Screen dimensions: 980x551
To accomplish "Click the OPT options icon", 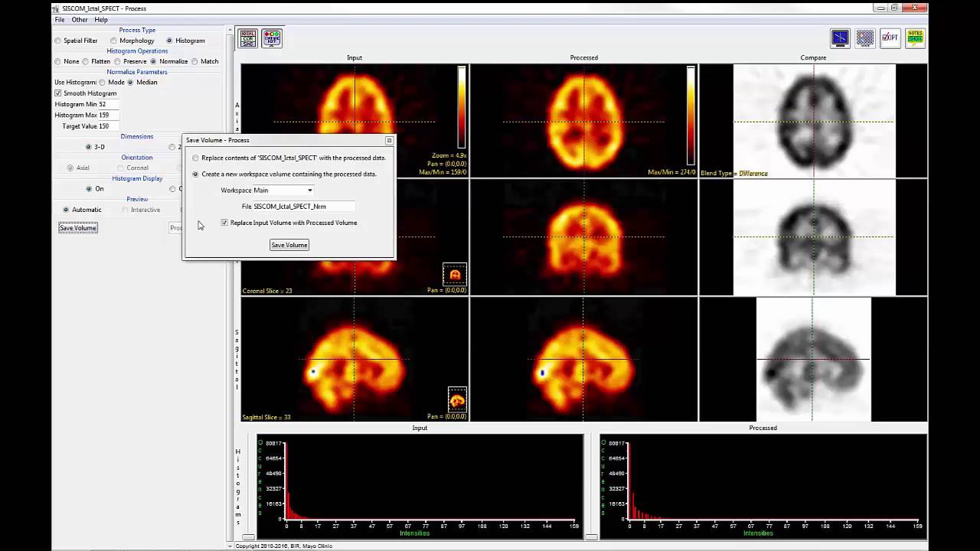I will click(890, 37).
